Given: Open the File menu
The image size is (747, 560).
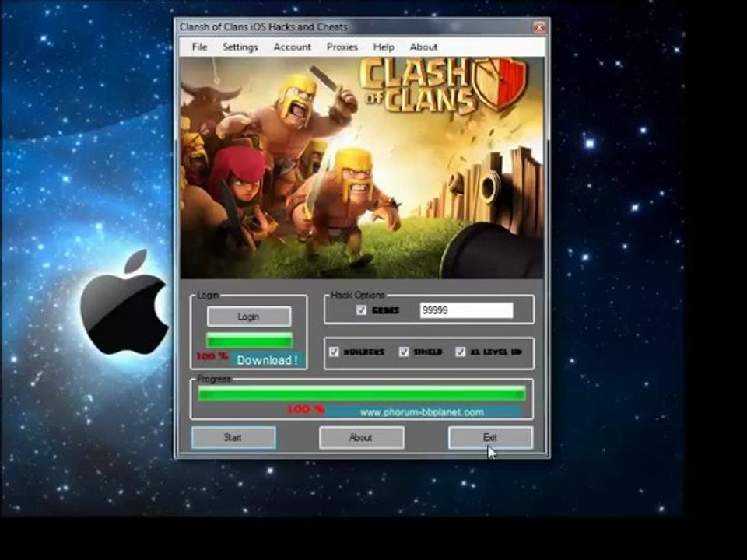Looking at the screenshot, I should tap(199, 47).
